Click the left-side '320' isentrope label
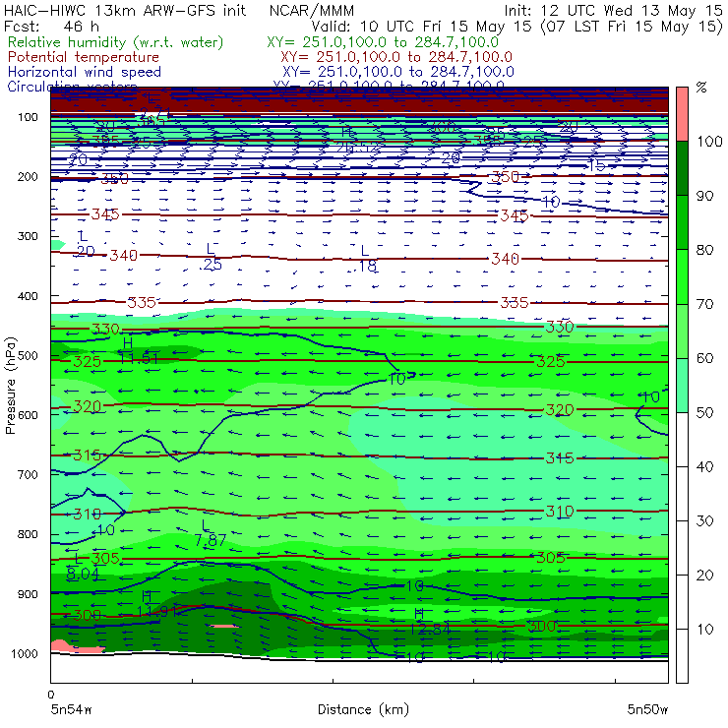Screen dimensions: 728x728 coord(87,407)
